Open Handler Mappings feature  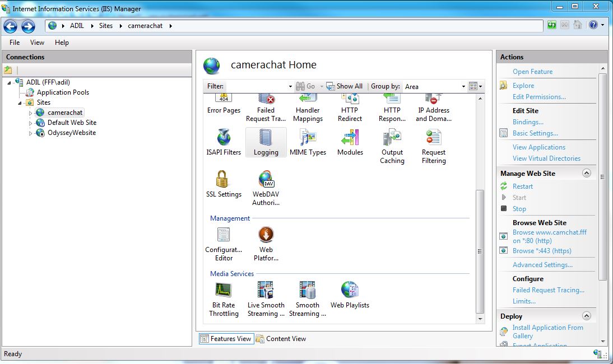point(308,108)
